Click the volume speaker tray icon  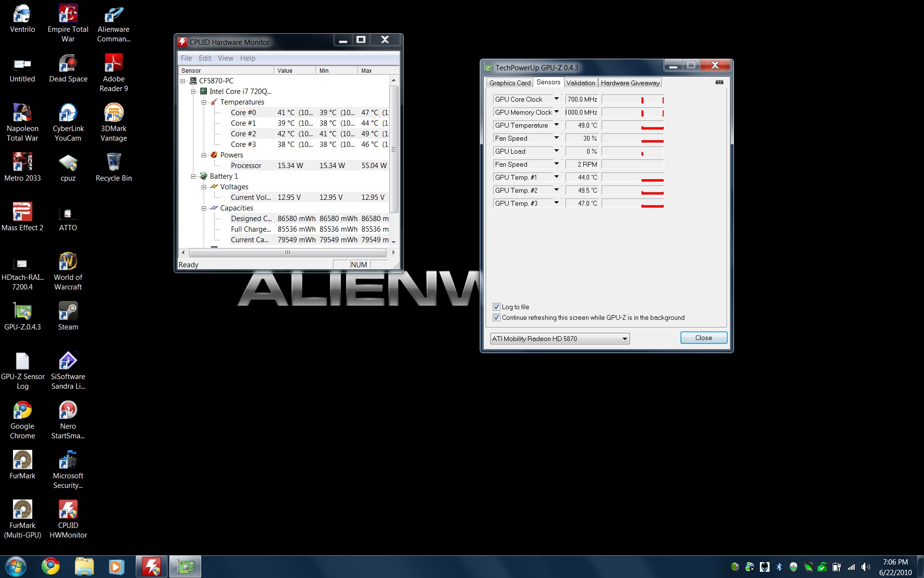(x=865, y=567)
